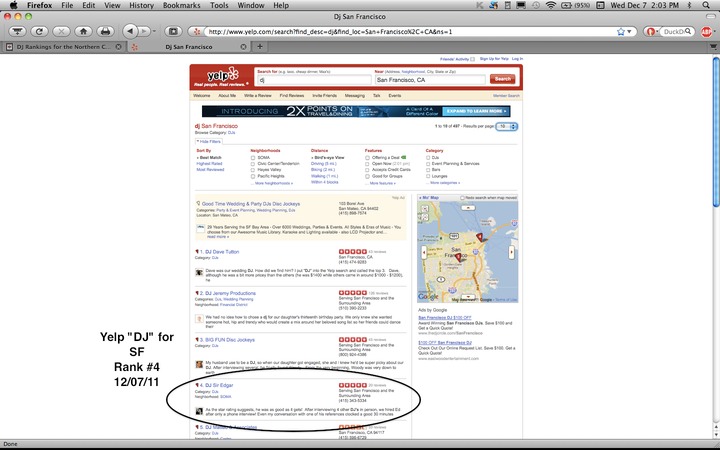The height and width of the screenshot is (450, 720).
Task: Go back to the previous page
Action: click(x=130, y=31)
